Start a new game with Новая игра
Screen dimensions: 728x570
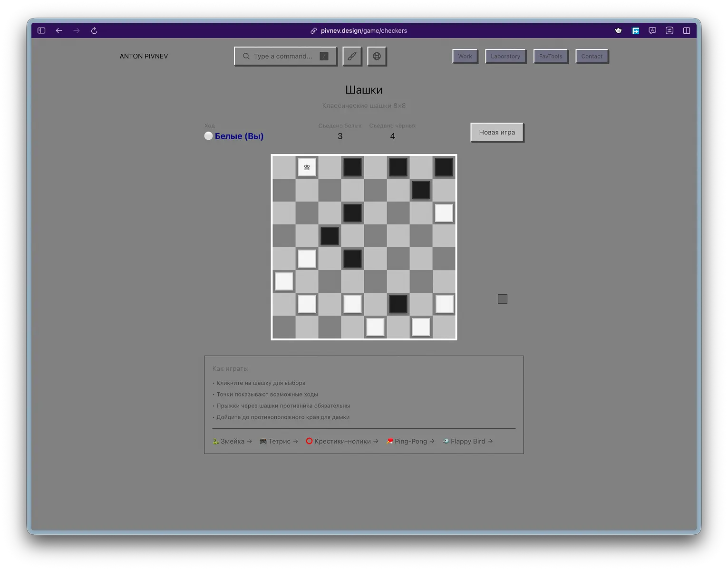click(x=496, y=132)
